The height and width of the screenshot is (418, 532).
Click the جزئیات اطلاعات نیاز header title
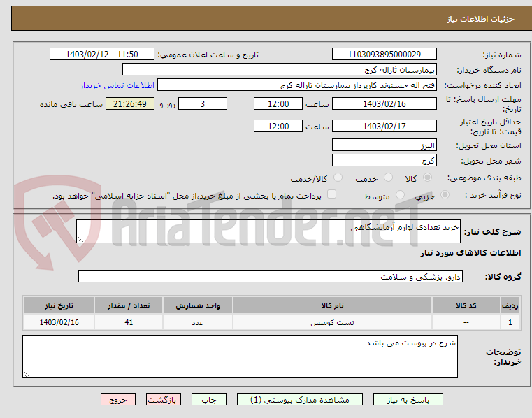pos(480,19)
